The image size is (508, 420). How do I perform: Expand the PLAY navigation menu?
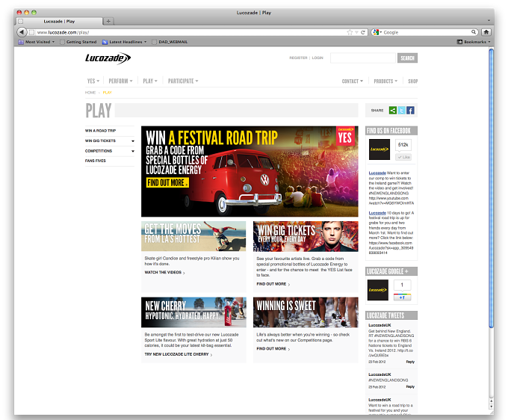tap(150, 81)
